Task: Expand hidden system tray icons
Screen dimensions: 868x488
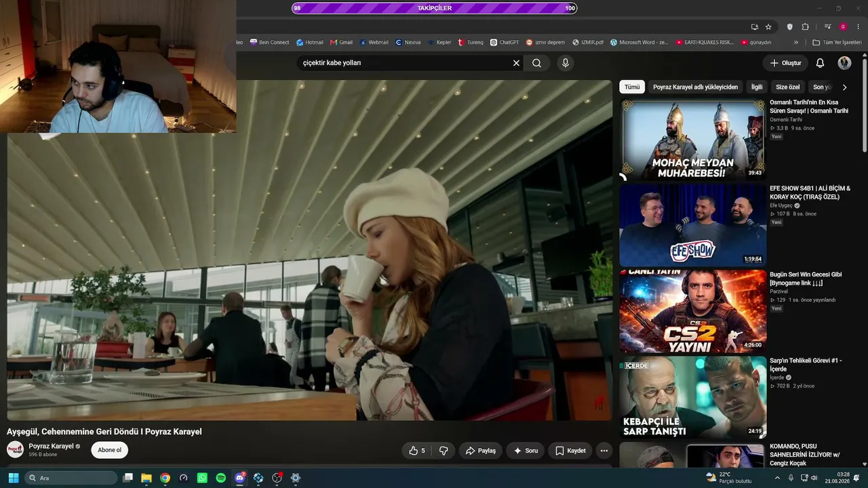Action: [777, 478]
